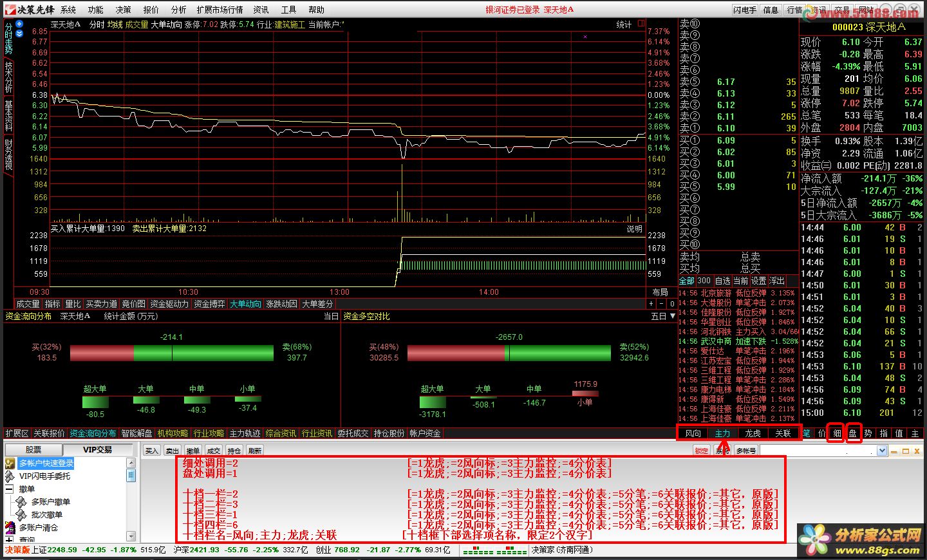Switch to the VIP交易 tab
Screen dimensions: 927x560
(x=97, y=449)
